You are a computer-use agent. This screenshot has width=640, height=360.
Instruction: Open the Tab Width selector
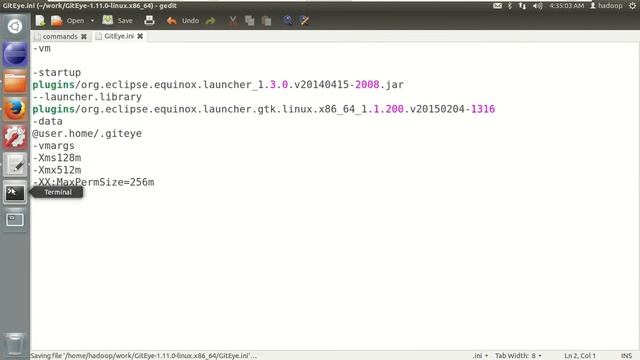click(x=518, y=356)
